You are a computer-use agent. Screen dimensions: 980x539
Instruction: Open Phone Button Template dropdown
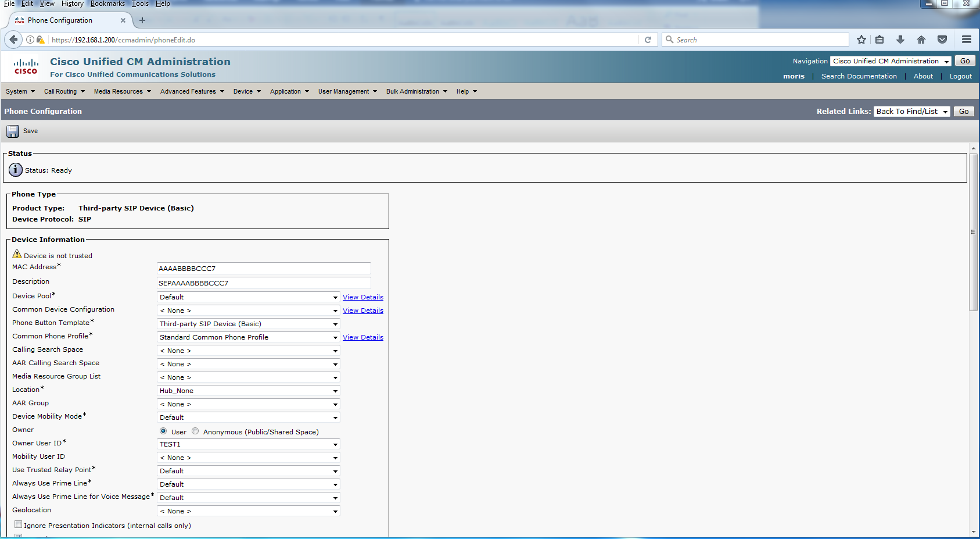pos(249,324)
